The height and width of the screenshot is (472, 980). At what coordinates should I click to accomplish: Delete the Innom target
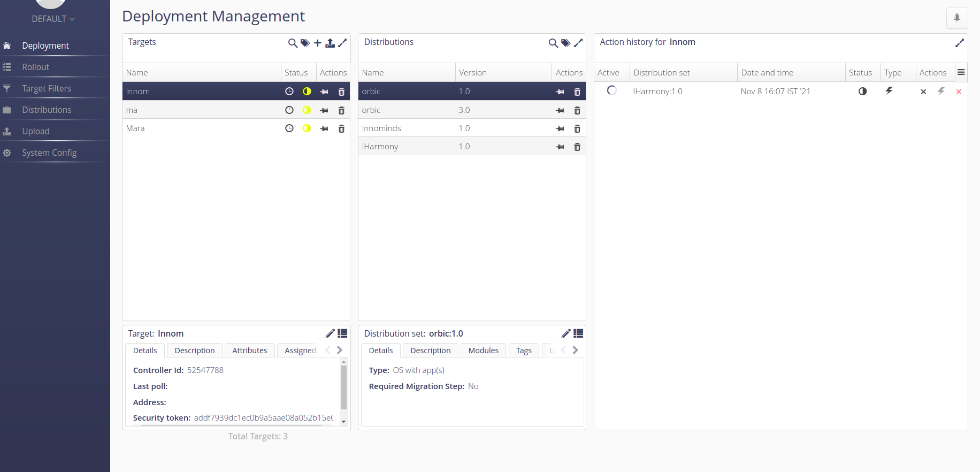(x=341, y=92)
